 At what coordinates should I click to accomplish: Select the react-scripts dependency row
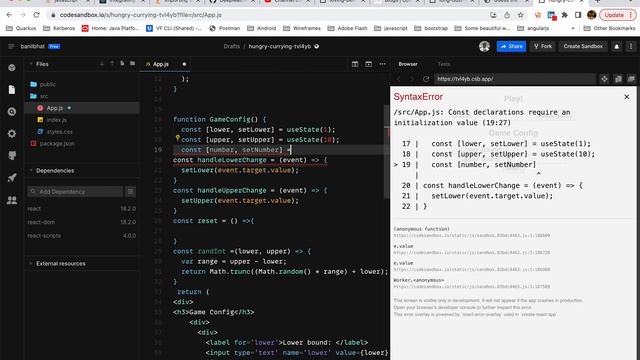pos(82,236)
